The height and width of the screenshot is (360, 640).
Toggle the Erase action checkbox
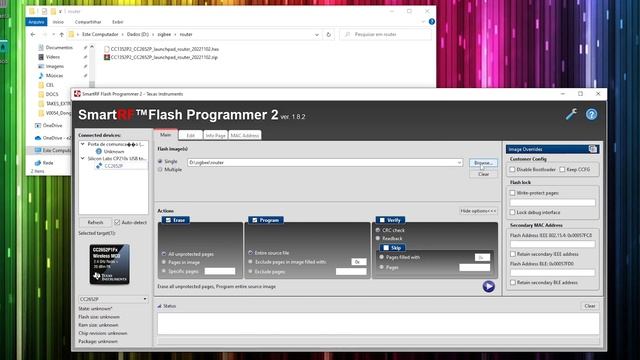(168, 220)
